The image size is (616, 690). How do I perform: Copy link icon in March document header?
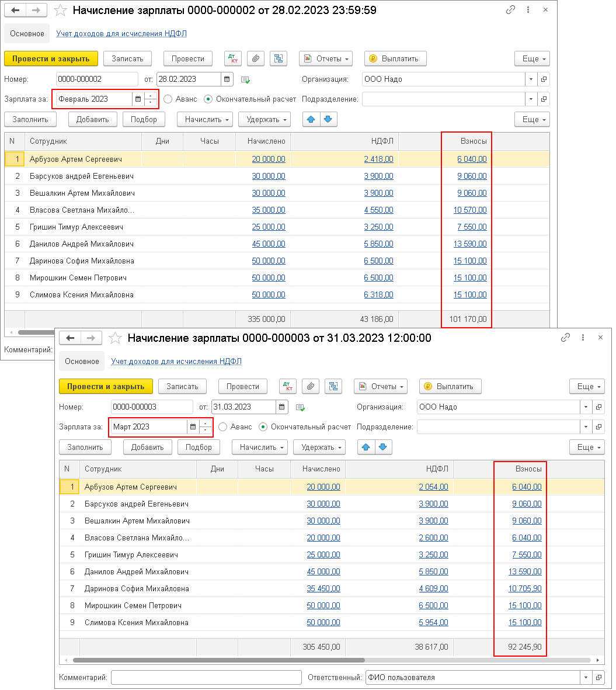click(565, 338)
